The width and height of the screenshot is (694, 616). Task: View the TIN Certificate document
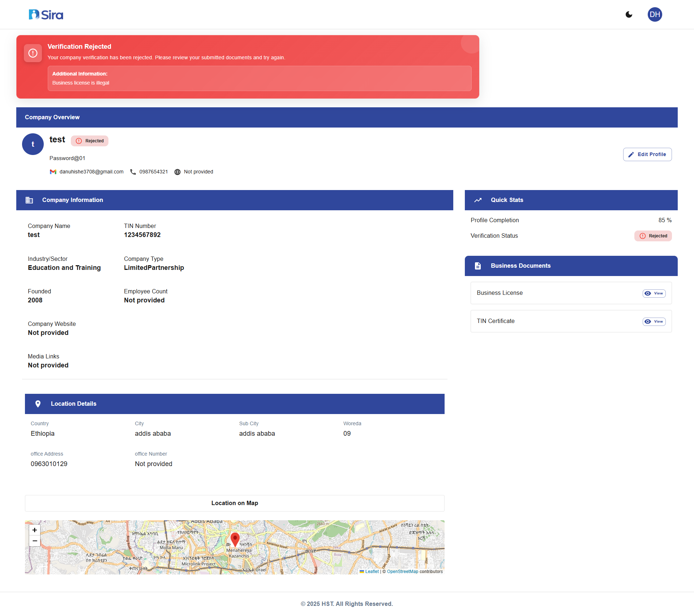tap(654, 321)
